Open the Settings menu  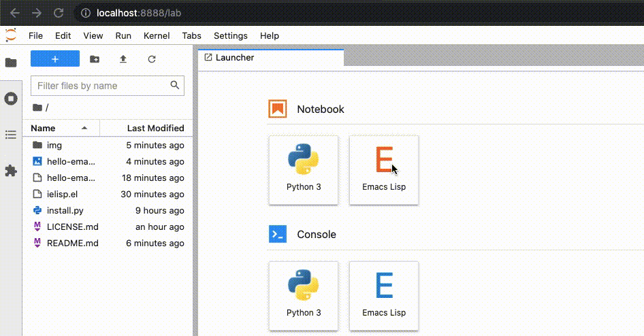coord(230,35)
